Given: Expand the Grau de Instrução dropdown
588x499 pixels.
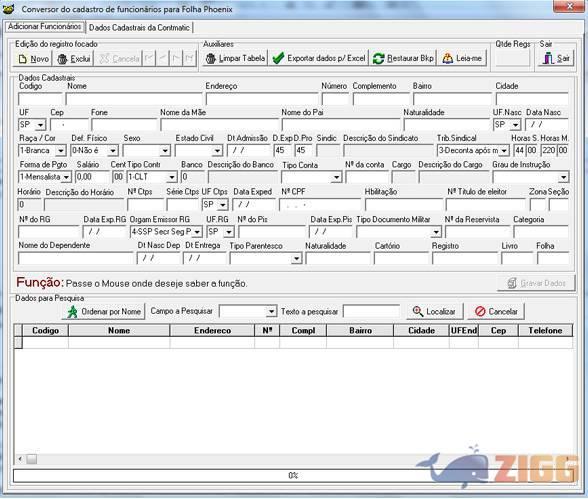Looking at the screenshot, I should (x=531, y=177).
